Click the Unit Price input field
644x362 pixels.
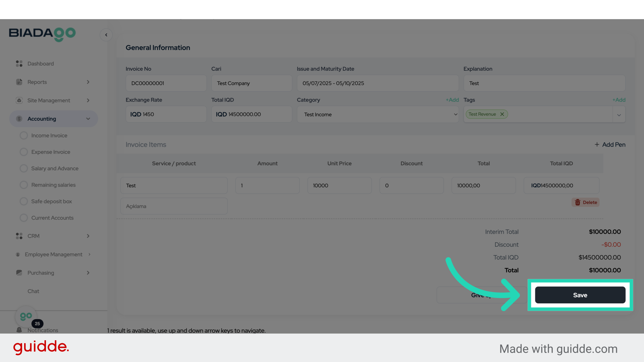tap(339, 186)
